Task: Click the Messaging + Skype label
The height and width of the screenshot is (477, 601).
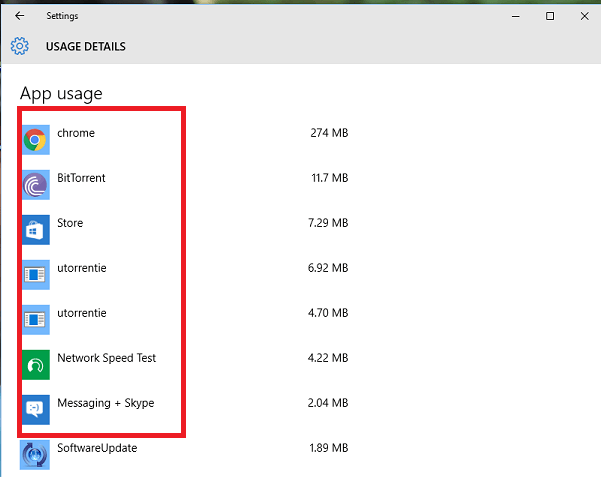Action: 106,403
